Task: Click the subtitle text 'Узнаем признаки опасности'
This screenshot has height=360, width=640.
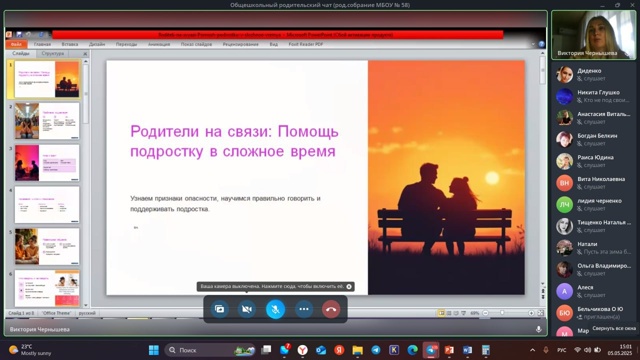Action: (x=225, y=203)
